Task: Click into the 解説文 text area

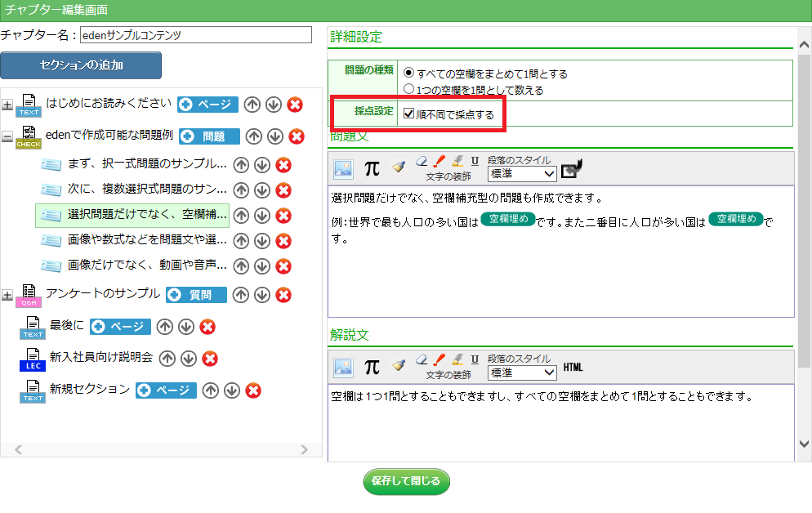Action: click(561, 422)
